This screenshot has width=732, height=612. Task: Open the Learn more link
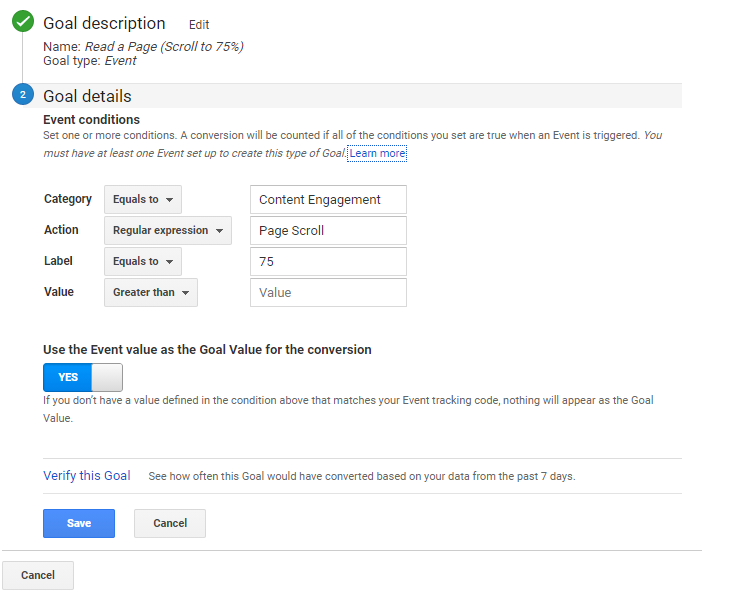click(x=377, y=153)
